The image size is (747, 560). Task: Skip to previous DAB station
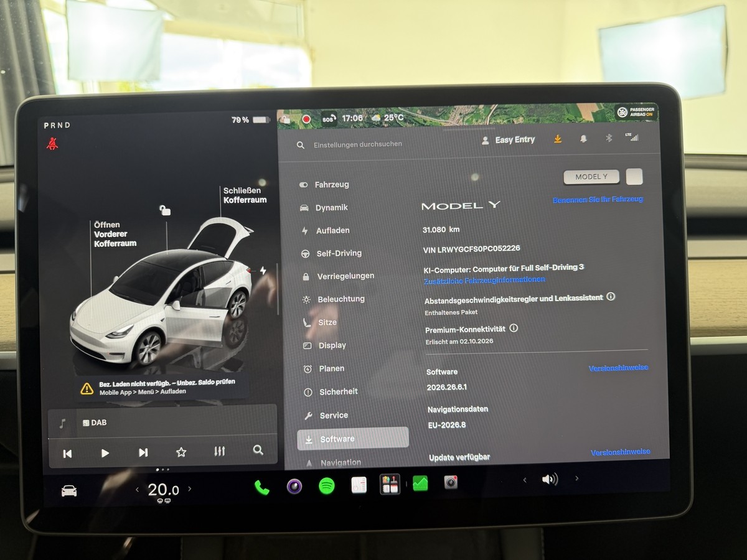tap(67, 454)
